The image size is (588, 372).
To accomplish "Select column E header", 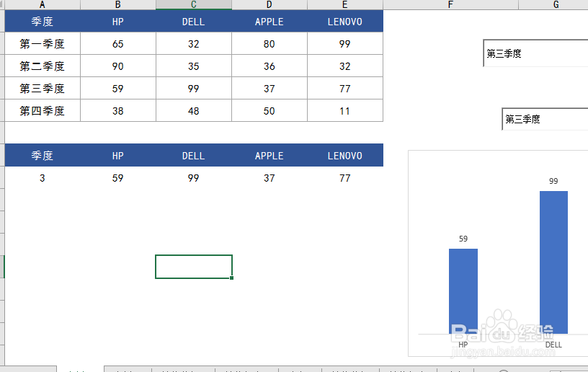I will (x=345, y=4).
